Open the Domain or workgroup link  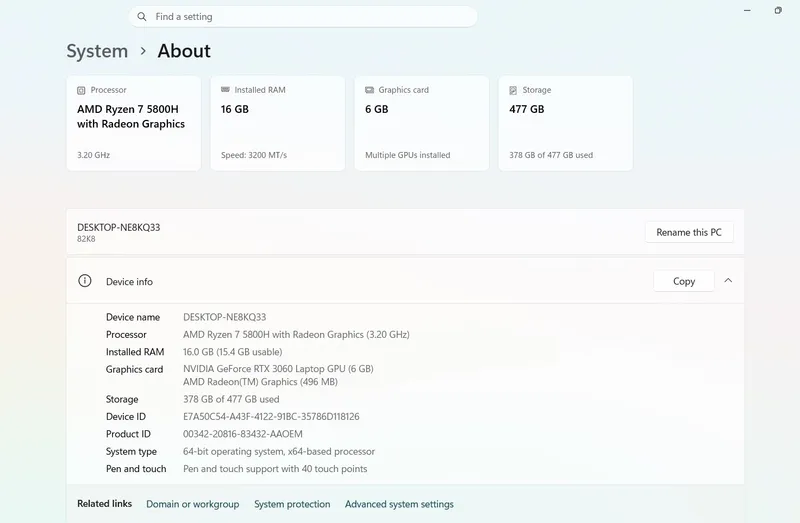point(192,504)
